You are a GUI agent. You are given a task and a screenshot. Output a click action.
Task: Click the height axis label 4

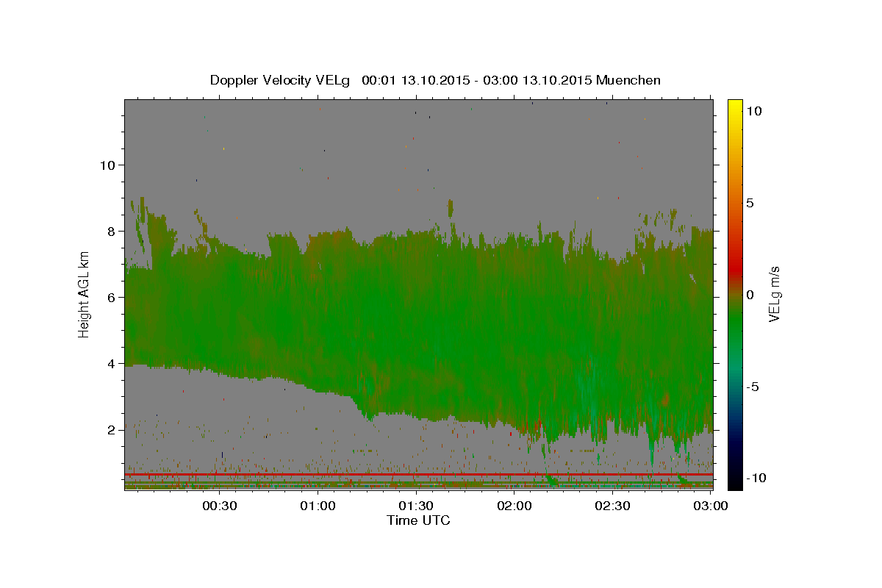(x=111, y=363)
